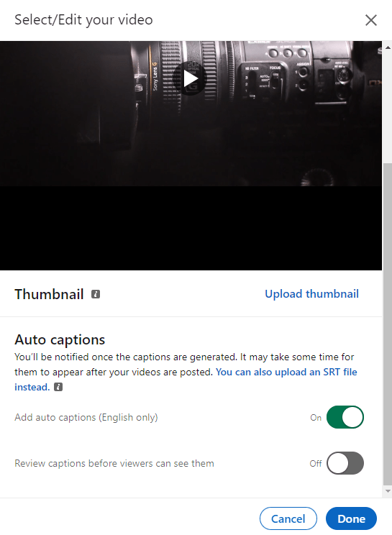The image size is (392, 535).
Task: Play the video preview
Action: click(190, 78)
